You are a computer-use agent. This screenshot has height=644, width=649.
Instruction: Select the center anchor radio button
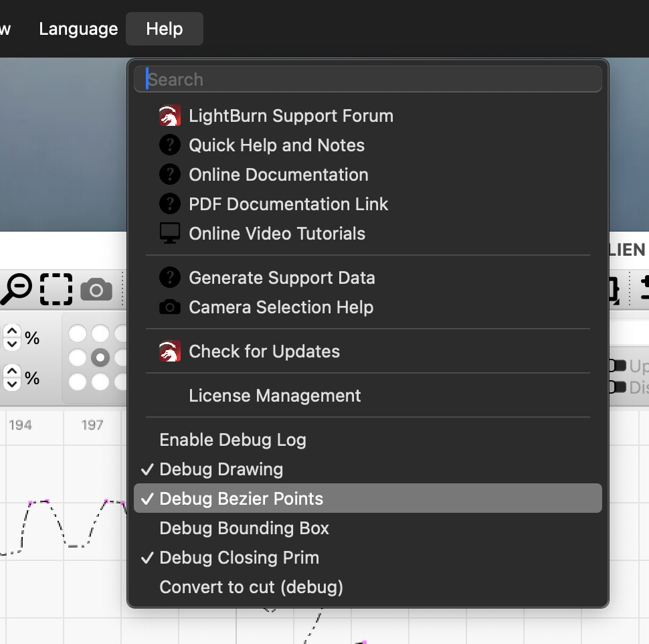point(100,357)
